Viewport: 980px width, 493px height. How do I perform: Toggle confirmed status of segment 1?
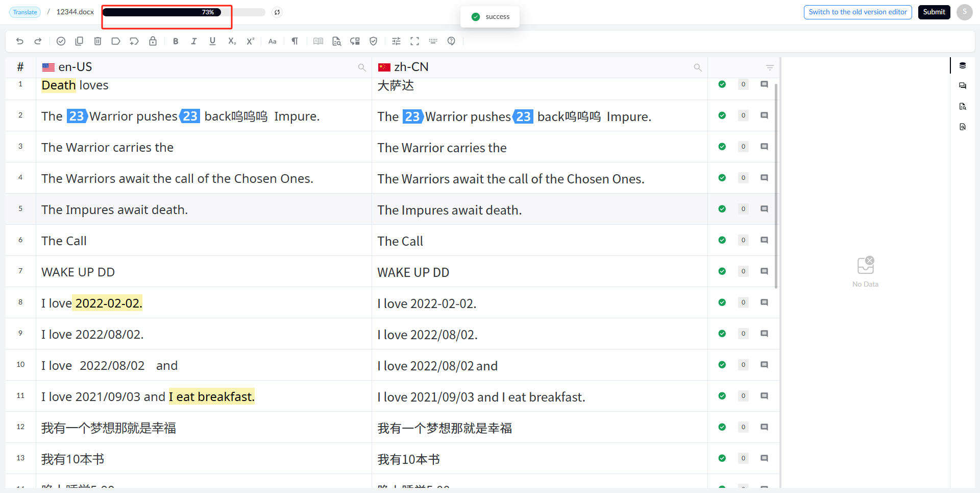(x=722, y=84)
